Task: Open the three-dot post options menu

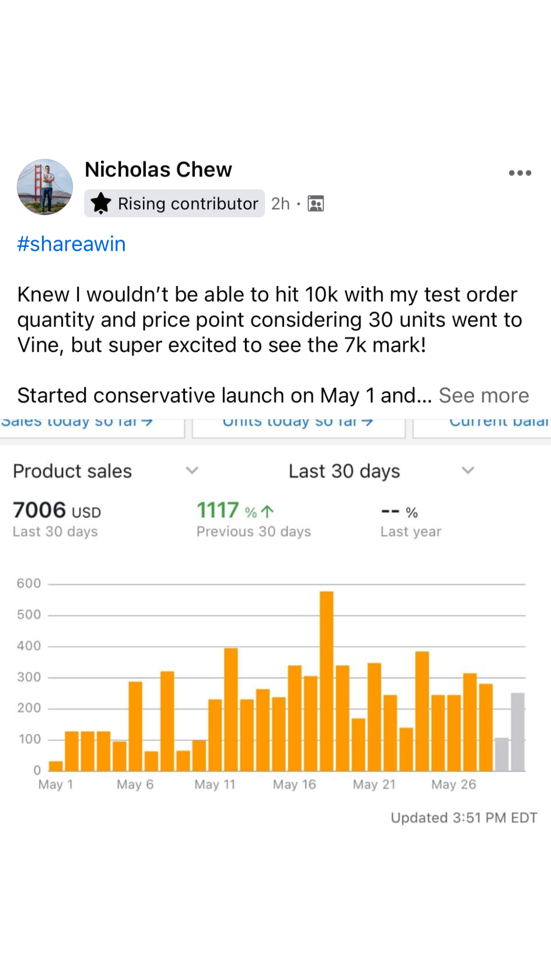Action: pyautogui.click(x=520, y=173)
